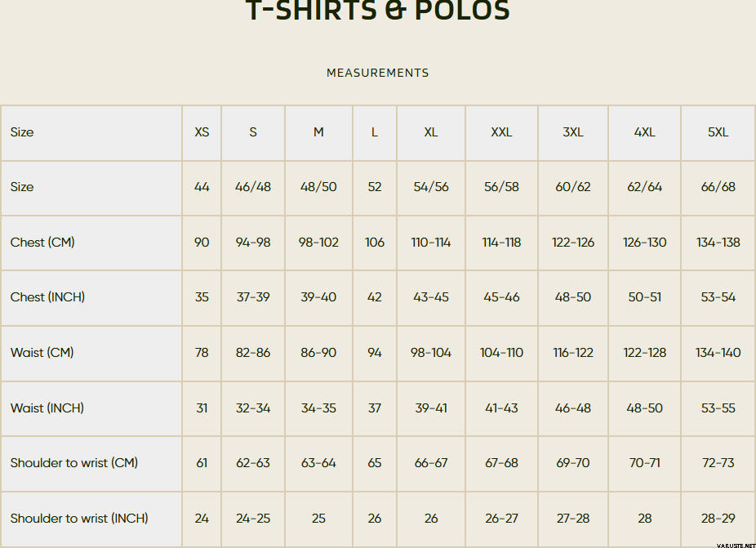Select the XS column header
The height and width of the screenshot is (548, 756).
tap(202, 132)
